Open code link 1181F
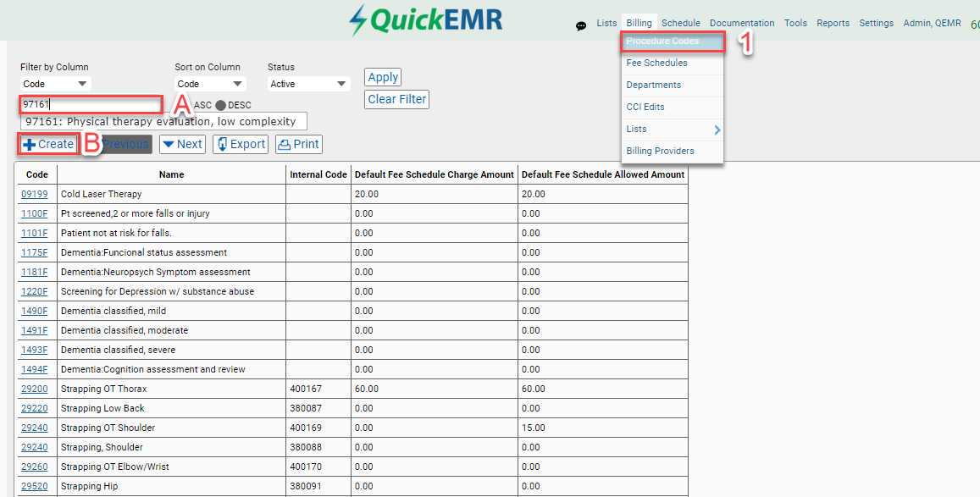The height and width of the screenshot is (497, 980). click(x=35, y=273)
